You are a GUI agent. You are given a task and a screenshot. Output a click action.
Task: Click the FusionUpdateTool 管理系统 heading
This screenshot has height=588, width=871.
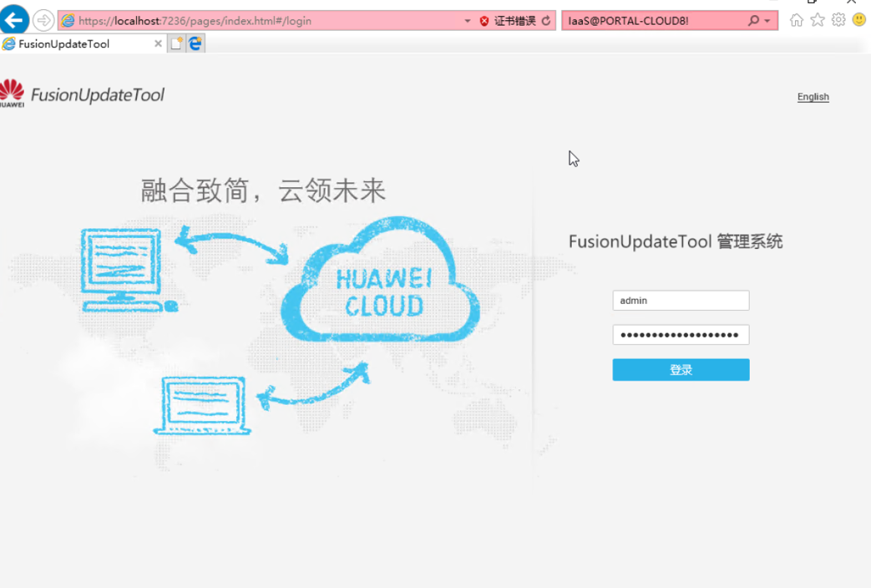pyautogui.click(x=676, y=241)
